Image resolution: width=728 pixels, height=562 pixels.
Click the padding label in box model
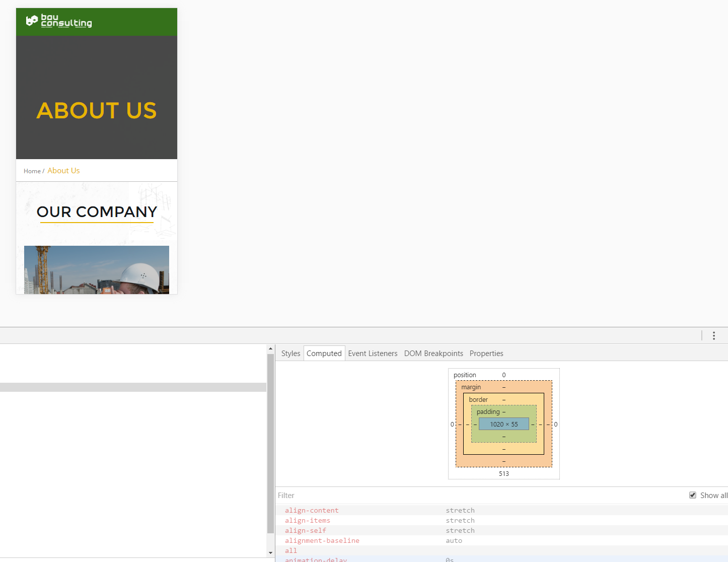(x=488, y=412)
